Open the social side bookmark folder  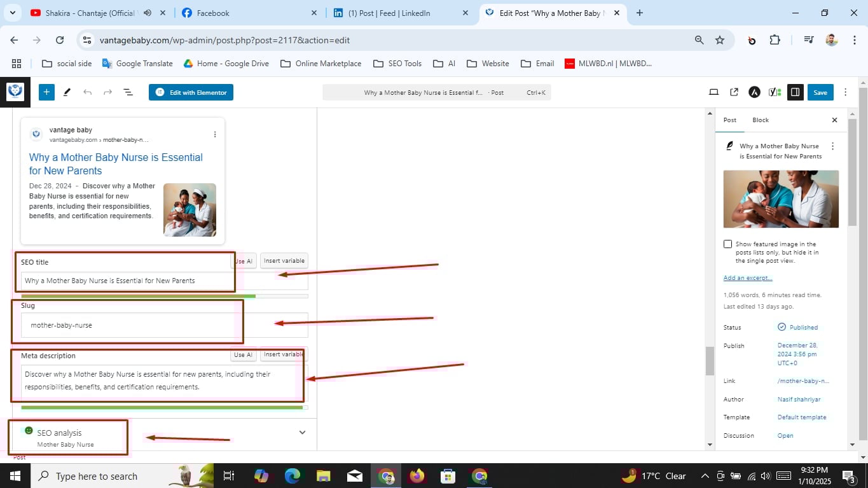[x=67, y=64]
